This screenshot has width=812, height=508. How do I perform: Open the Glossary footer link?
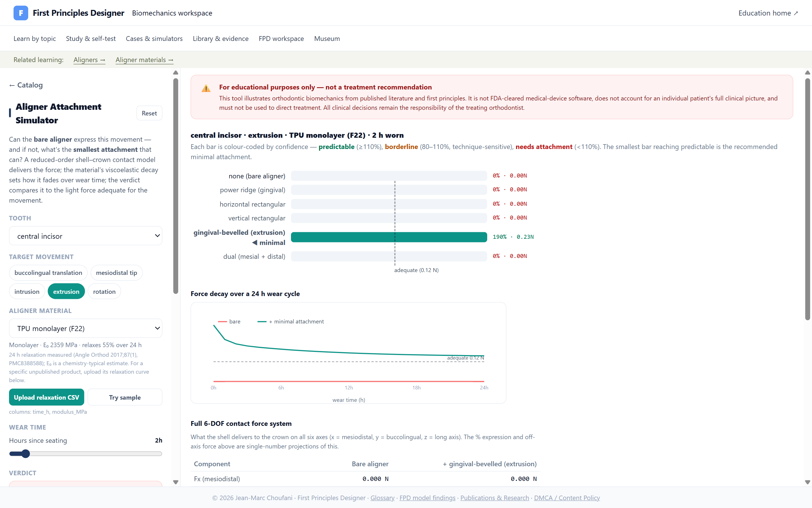(382, 498)
